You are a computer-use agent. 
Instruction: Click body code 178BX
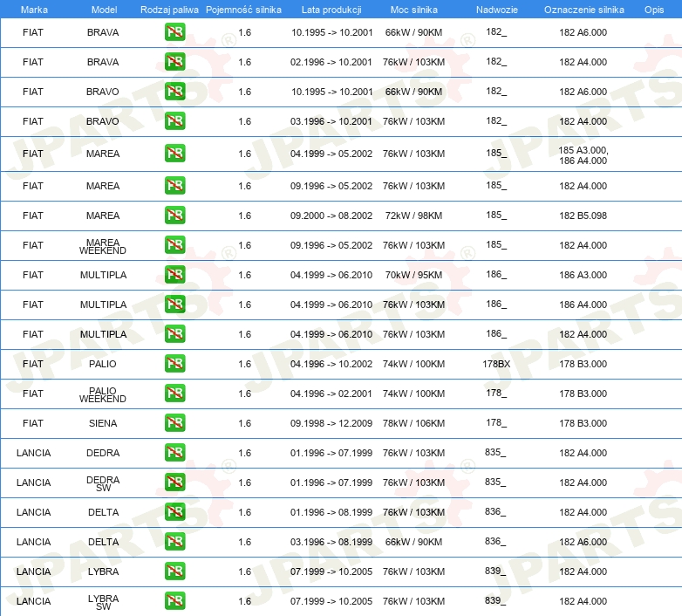coord(496,364)
